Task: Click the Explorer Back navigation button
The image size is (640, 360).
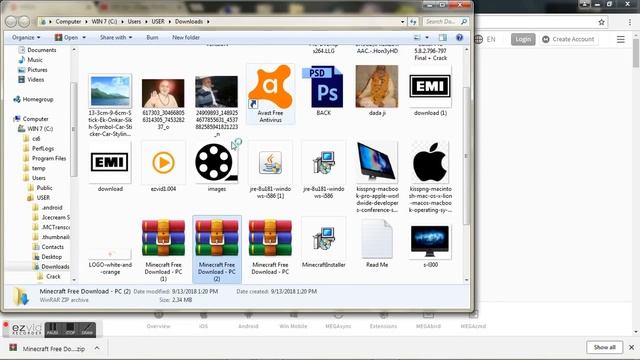Action: (x=11, y=21)
